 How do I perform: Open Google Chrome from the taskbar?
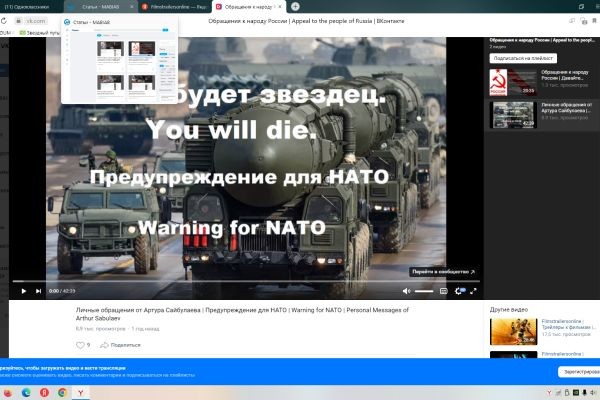click(x=62, y=393)
